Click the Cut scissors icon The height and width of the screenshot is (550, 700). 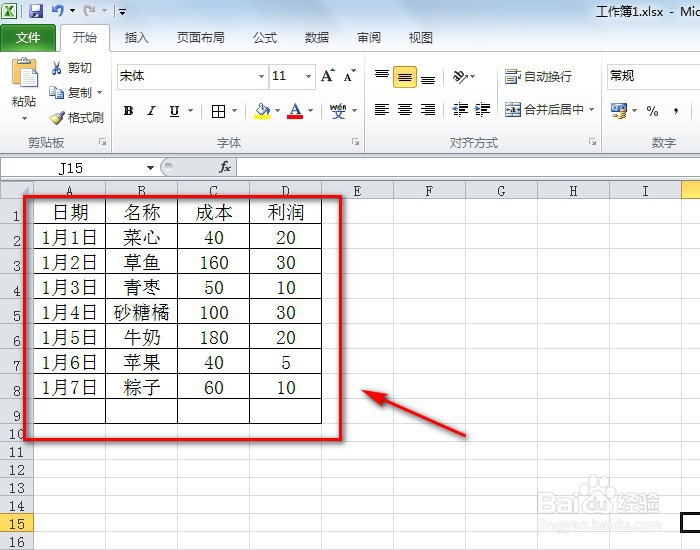pyautogui.click(x=57, y=68)
